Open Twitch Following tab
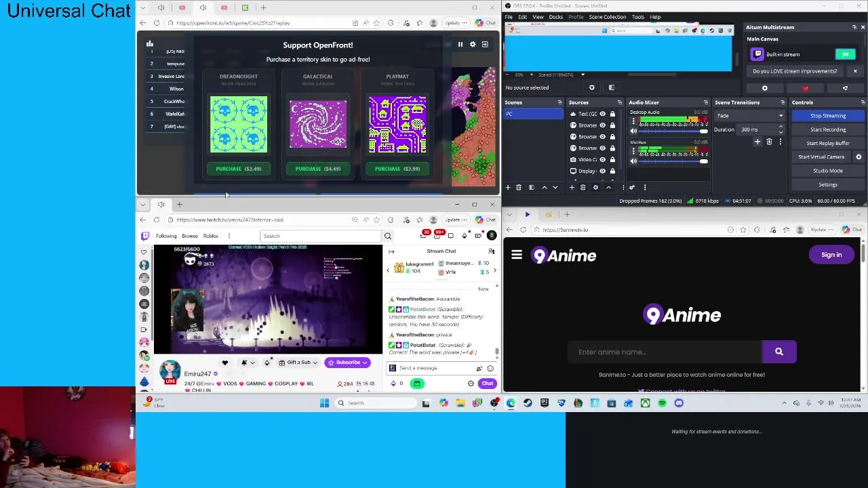 pyautogui.click(x=166, y=236)
